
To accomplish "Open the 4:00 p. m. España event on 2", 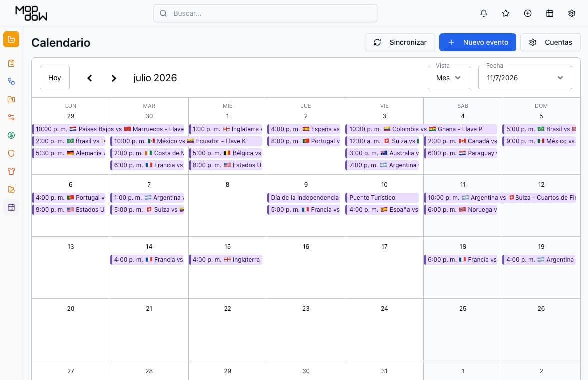I will pos(304,129).
